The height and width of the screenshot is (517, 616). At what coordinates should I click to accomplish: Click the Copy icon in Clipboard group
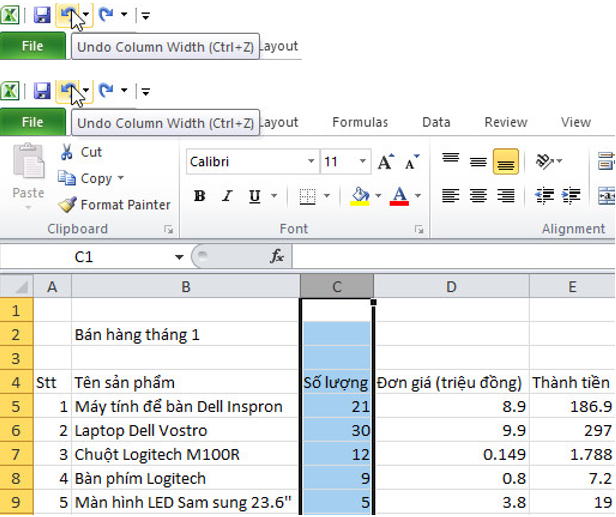(x=66, y=178)
